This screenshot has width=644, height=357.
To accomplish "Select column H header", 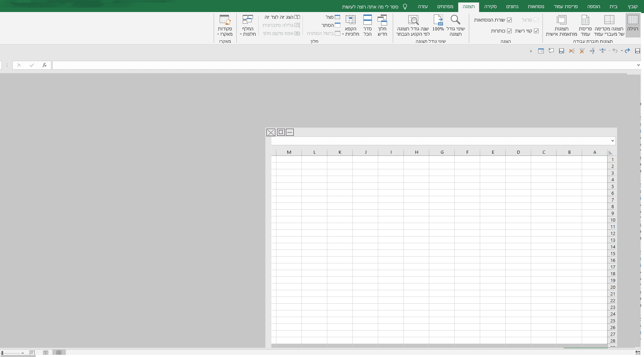I will (416, 152).
